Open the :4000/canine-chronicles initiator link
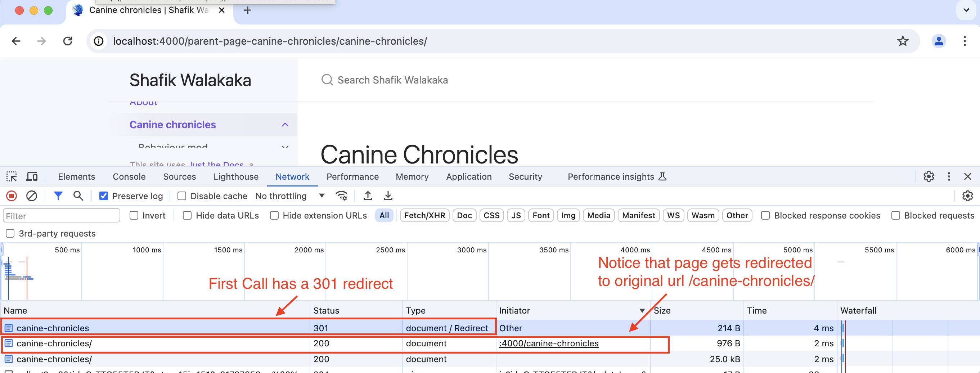 click(x=549, y=343)
